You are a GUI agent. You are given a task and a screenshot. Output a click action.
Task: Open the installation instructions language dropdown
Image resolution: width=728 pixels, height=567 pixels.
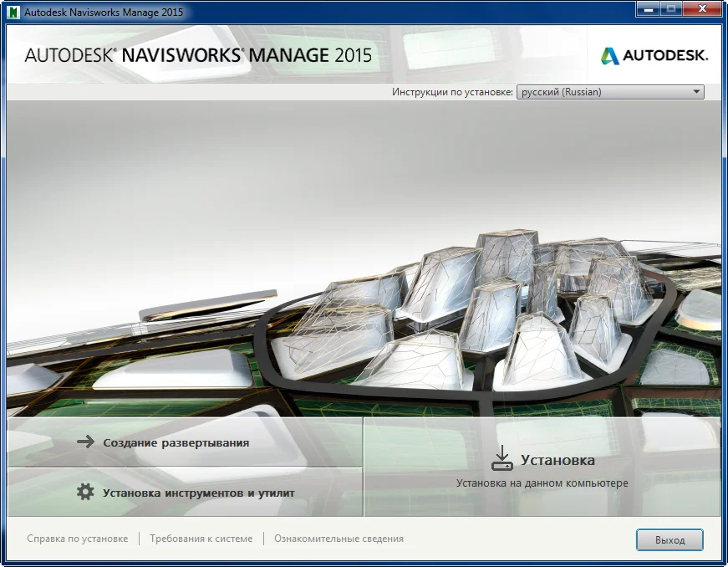609,92
